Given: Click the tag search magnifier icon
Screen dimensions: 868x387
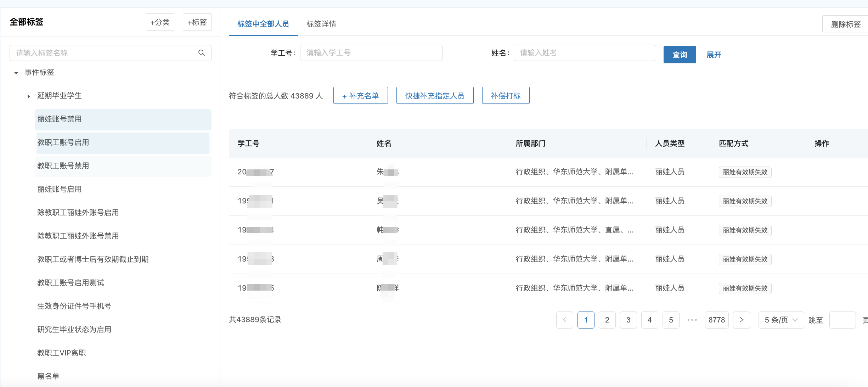Looking at the screenshot, I should point(202,53).
